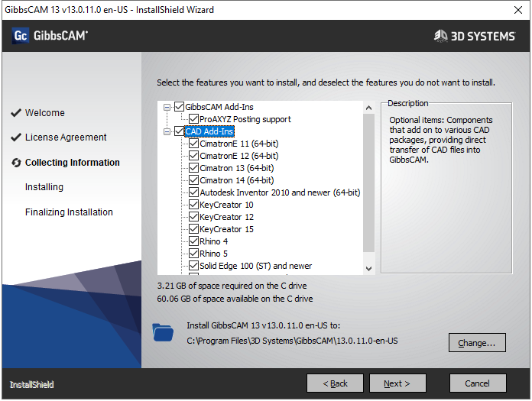Viewport: 532px width, 401px height.
Task: Go back with the < Back button
Action: tap(335, 383)
